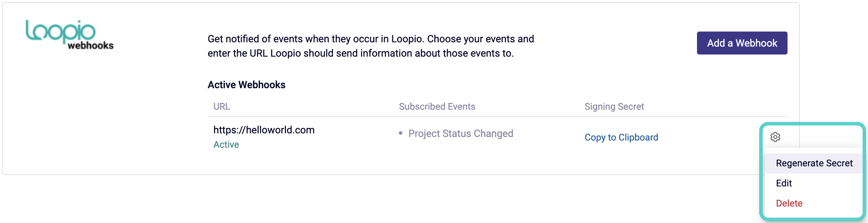Click the 'enter the URL Loopio should send' line
Image resolution: width=868 pixels, height=223 pixels.
(x=361, y=53)
